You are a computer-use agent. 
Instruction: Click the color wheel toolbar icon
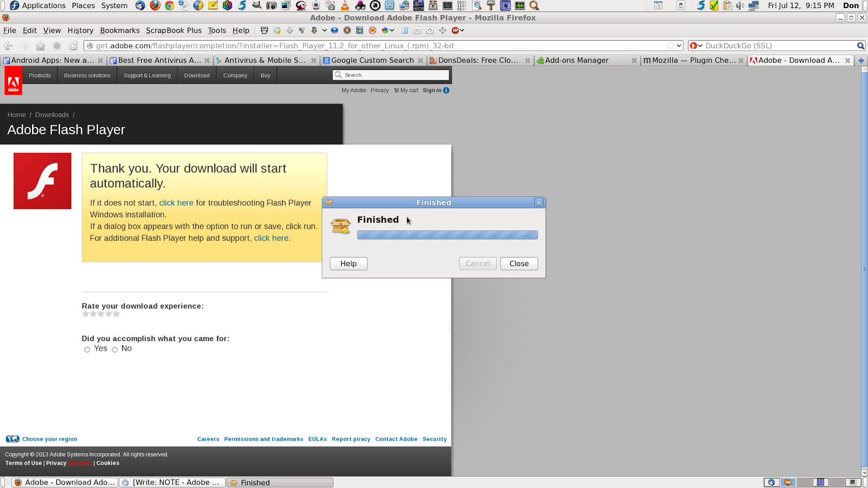pyautogui.click(x=385, y=30)
